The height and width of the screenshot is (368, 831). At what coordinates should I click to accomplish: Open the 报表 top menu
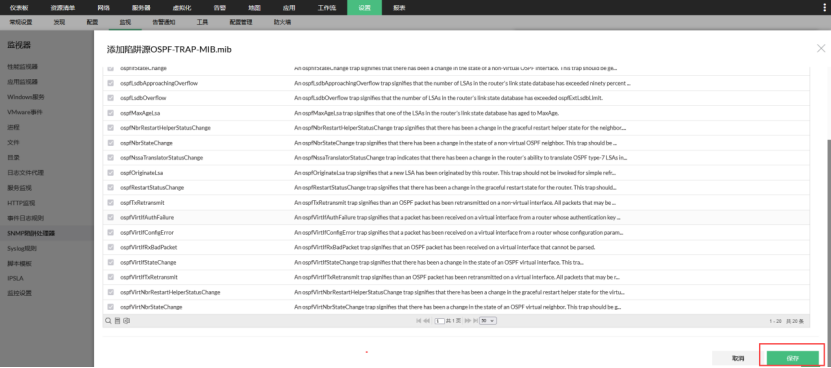click(400, 7)
